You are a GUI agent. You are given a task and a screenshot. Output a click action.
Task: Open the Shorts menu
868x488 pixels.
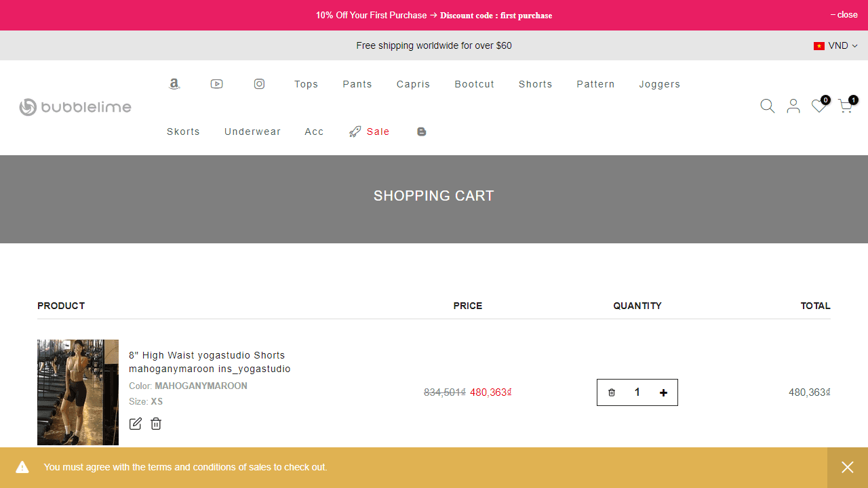pyautogui.click(x=536, y=84)
